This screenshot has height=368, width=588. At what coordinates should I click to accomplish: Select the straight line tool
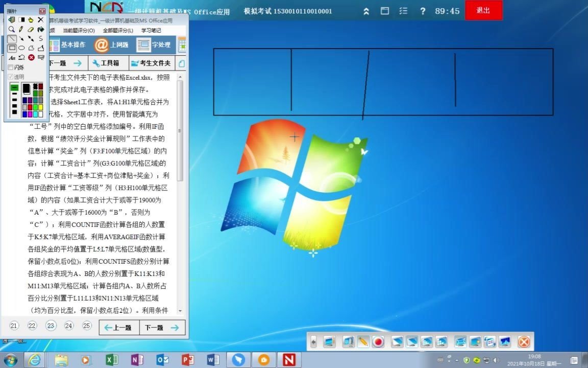point(12,38)
